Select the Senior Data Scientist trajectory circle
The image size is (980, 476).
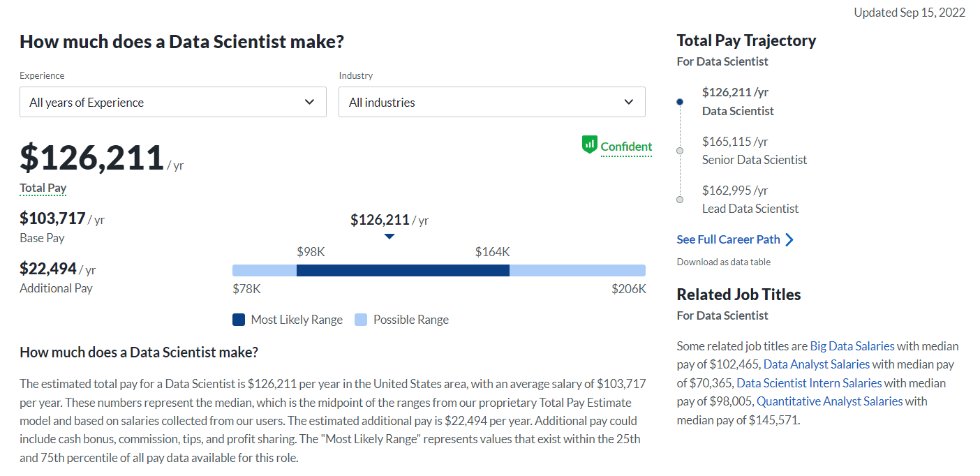pyautogui.click(x=679, y=150)
